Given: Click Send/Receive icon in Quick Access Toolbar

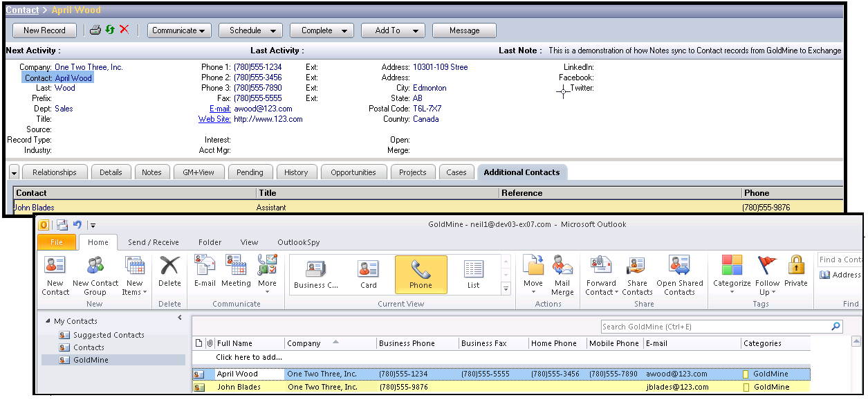Looking at the screenshot, I should 62,224.
